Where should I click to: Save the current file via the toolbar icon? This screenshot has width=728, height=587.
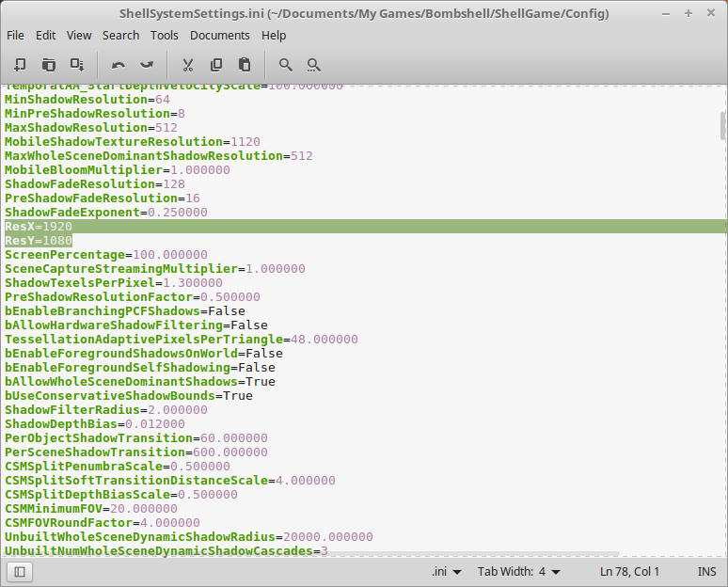point(77,65)
